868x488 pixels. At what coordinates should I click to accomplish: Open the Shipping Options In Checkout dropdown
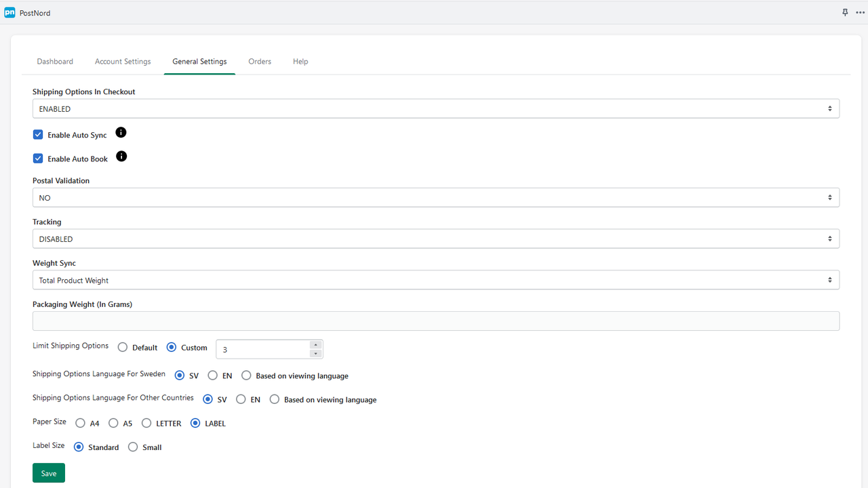[x=436, y=108]
